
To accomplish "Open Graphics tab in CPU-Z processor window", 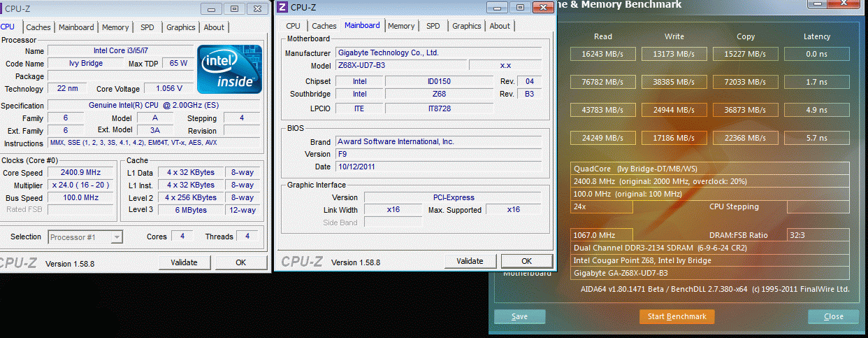I will 181,27.
